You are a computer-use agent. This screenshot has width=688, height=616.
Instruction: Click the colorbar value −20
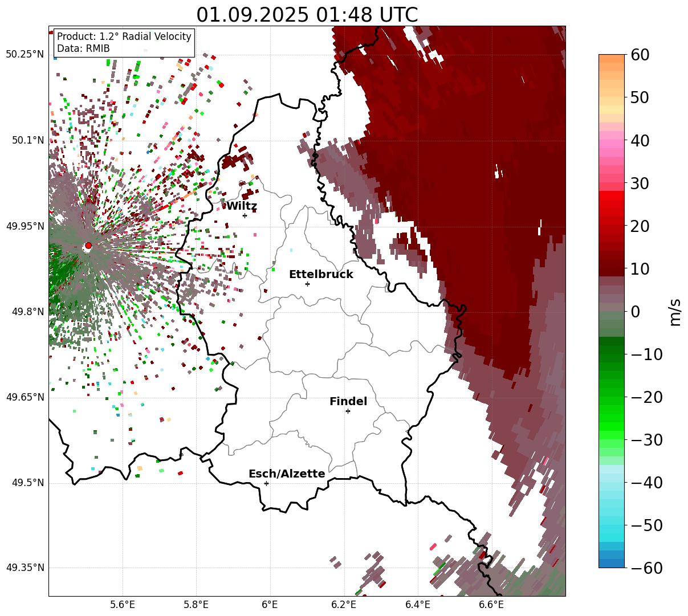pyautogui.click(x=646, y=397)
